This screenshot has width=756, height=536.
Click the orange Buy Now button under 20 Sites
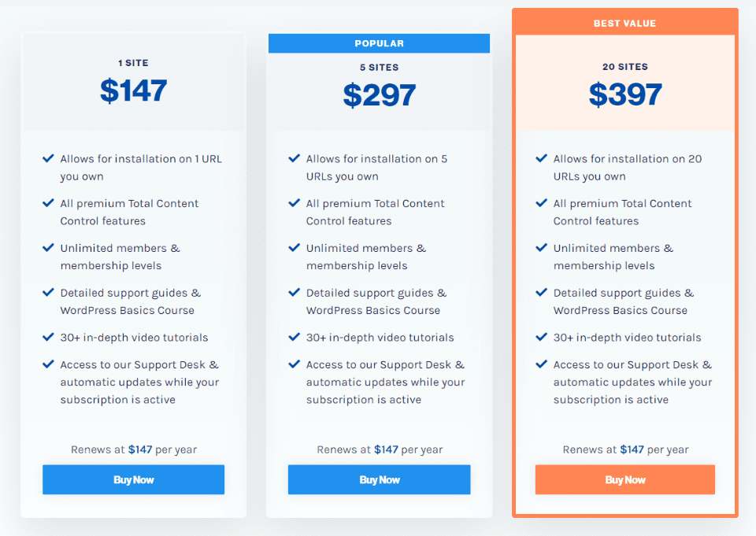pos(624,480)
